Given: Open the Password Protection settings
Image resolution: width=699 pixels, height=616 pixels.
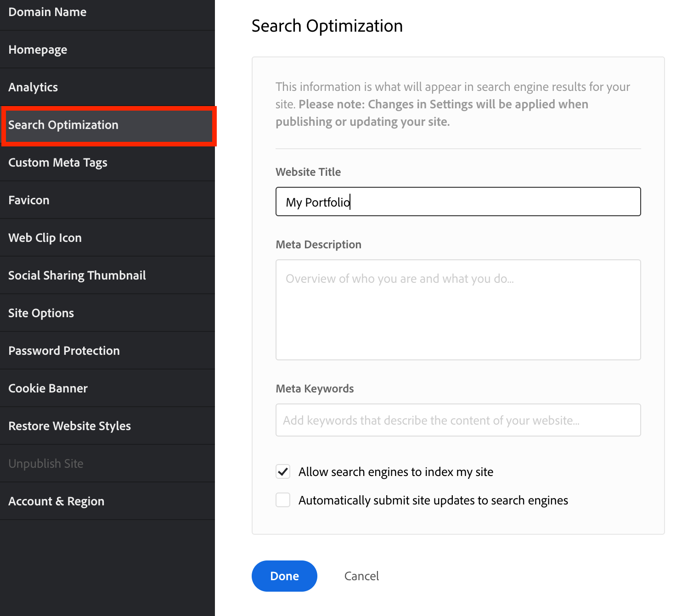Looking at the screenshot, I should coord(64,350).
